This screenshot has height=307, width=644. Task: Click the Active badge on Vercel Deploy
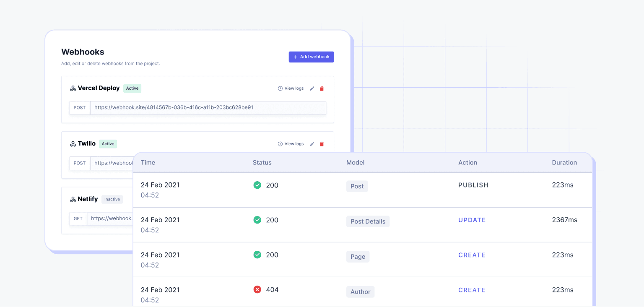(x=132, y=88)
